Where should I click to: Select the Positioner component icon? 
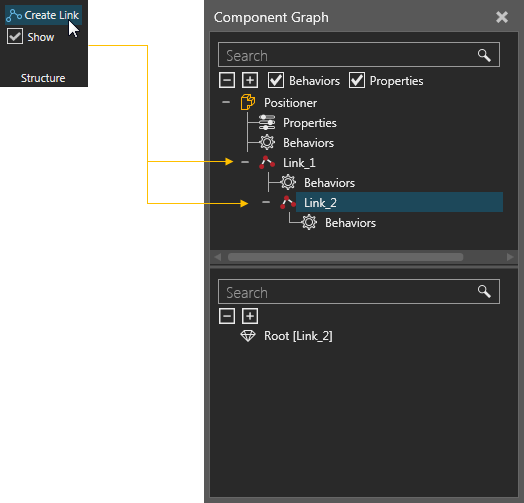(x=248, y=102)
